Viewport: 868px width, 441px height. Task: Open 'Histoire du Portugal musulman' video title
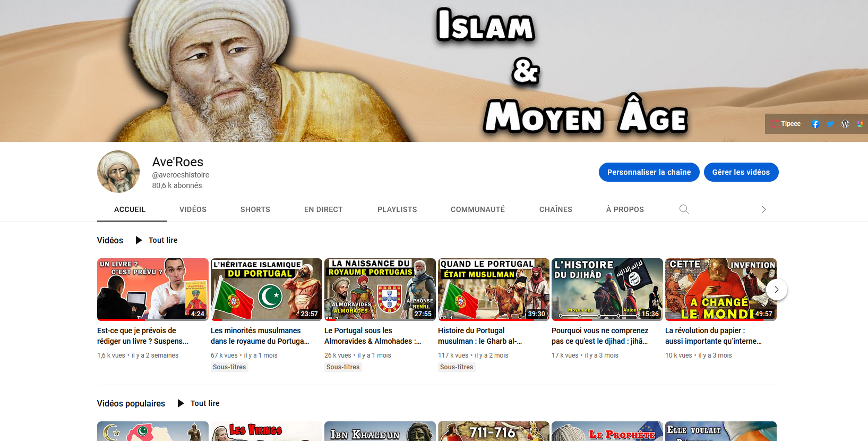pyautogui.click(x=480, y=336)
